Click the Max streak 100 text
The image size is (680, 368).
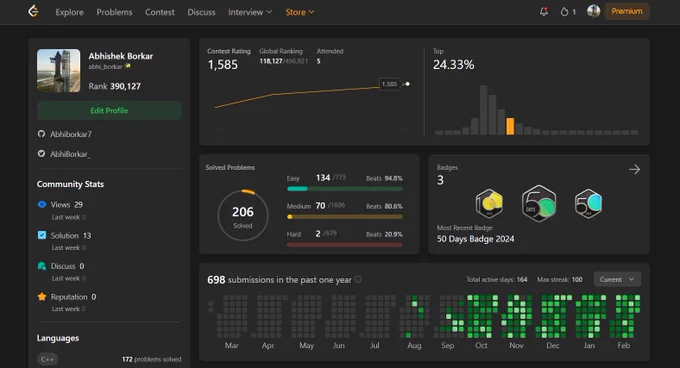559,280
